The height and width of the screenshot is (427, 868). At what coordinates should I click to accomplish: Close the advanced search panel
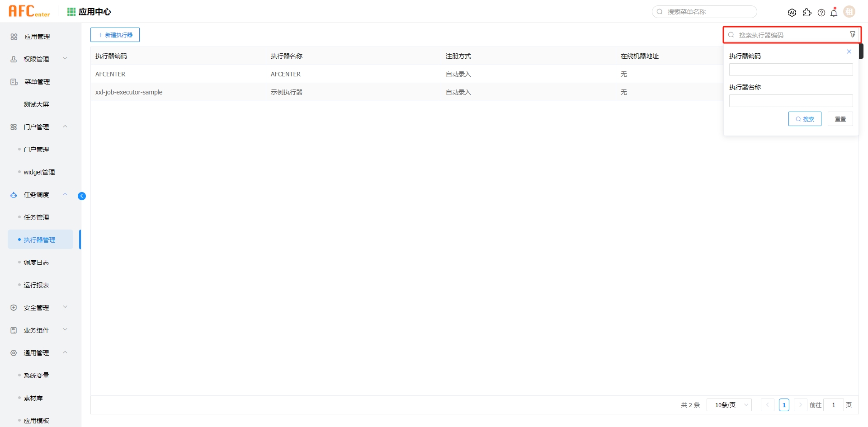pyautogui.click(x=849, y=52)
